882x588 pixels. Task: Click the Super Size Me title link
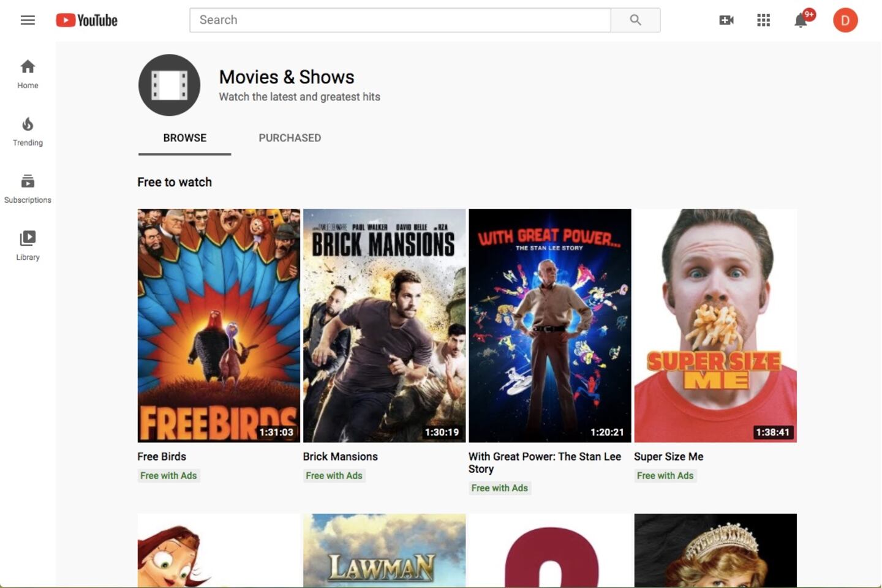pyautogui.click(x=668, y=456)
